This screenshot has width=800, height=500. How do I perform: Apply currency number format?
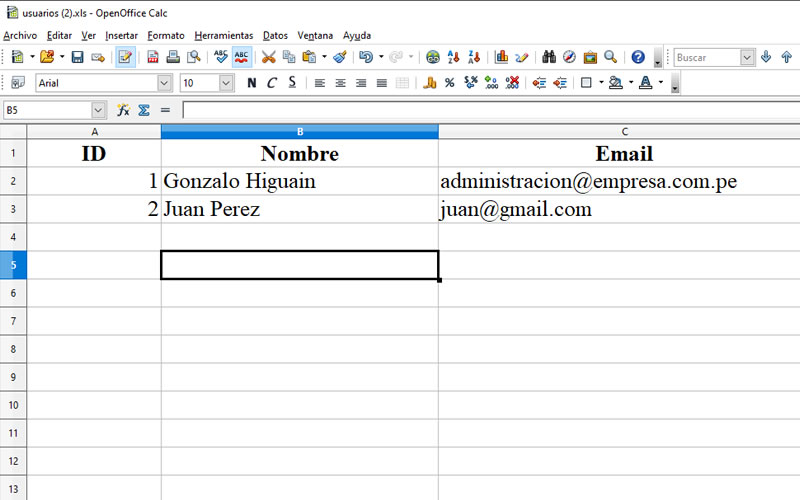point(430,83)
